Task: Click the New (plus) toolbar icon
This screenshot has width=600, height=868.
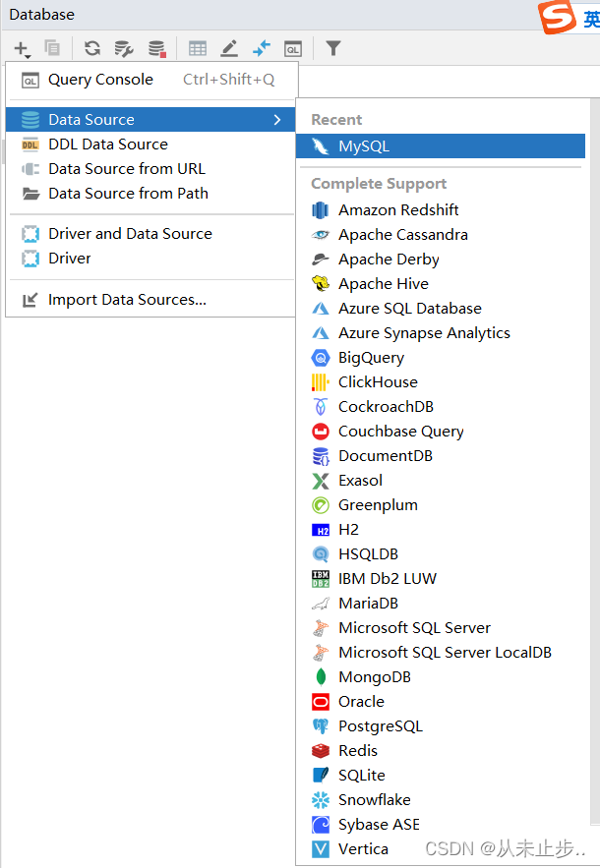Action: point(22,49)
